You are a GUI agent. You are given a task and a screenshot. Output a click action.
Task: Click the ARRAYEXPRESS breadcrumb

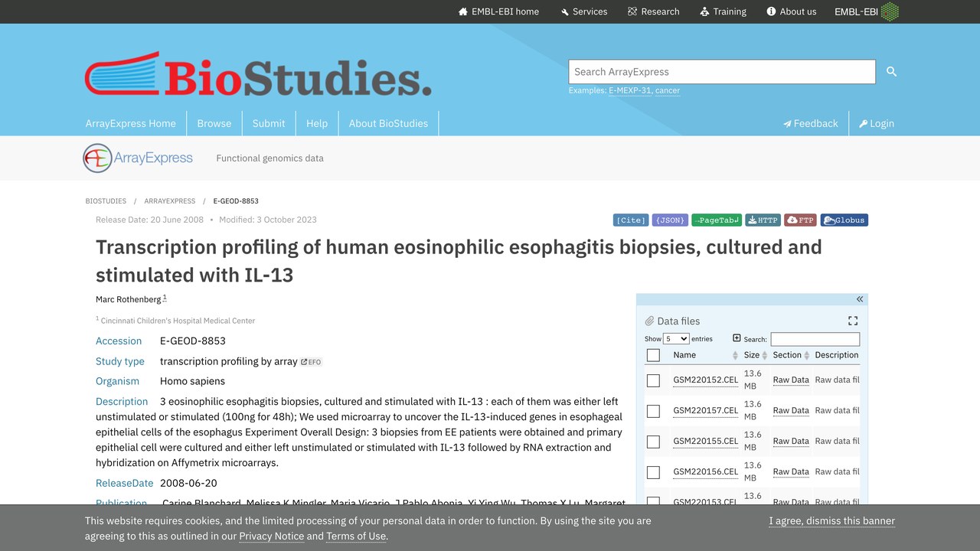[170, 201]
